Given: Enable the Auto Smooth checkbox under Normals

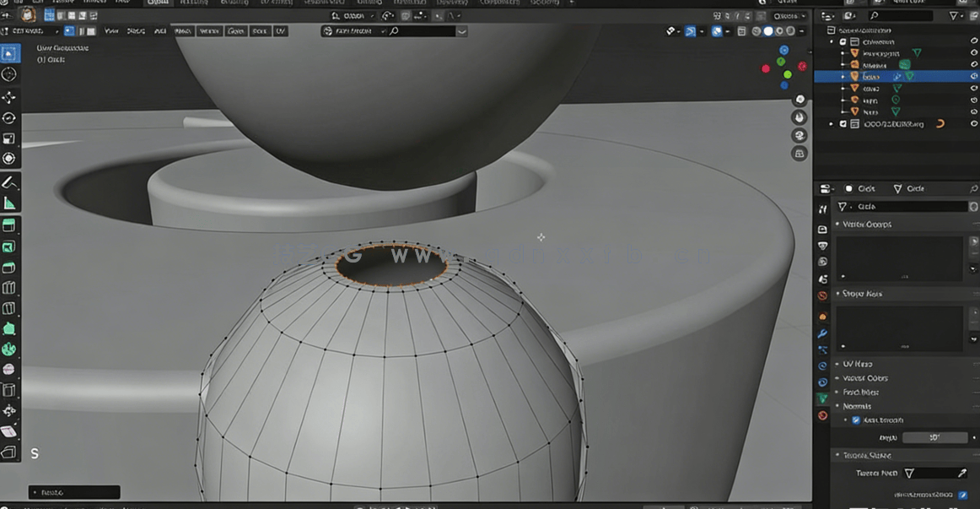Looking at the screenshot, I should point(854,420).
